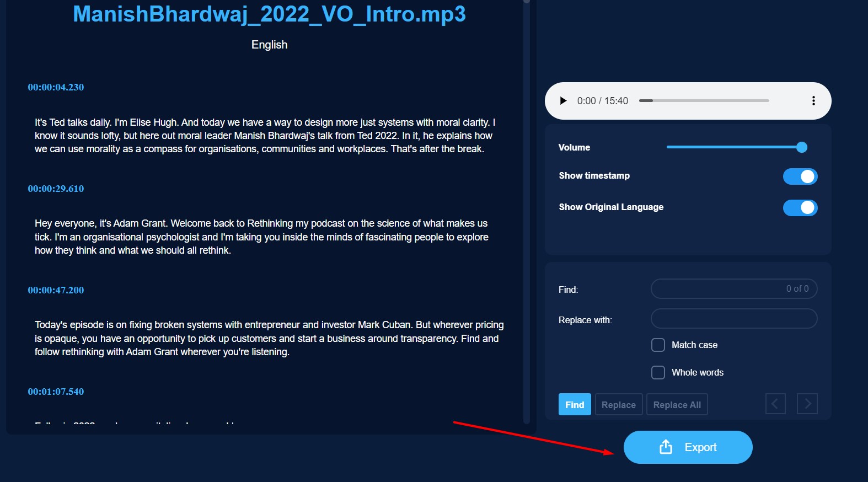This screenshot has height=482, width=868.
Task: Click the Ted talks daily transcript paragraph
Action: pos(265,136)
